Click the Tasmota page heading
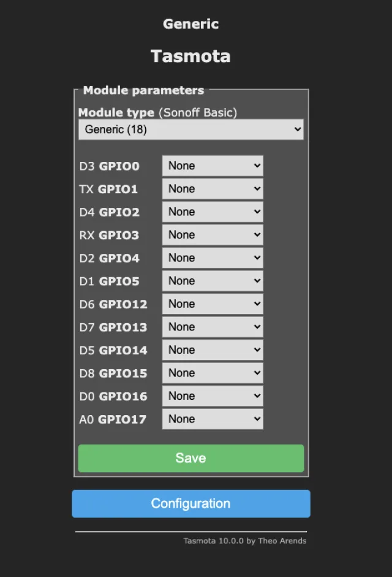Screen dimensions: 392x577 click(190, 56)
